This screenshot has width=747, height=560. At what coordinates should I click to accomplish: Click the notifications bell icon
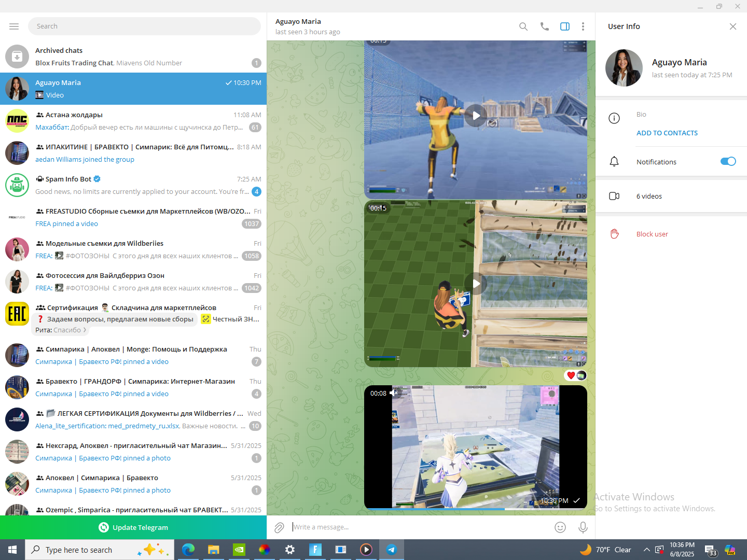[614, 162]
